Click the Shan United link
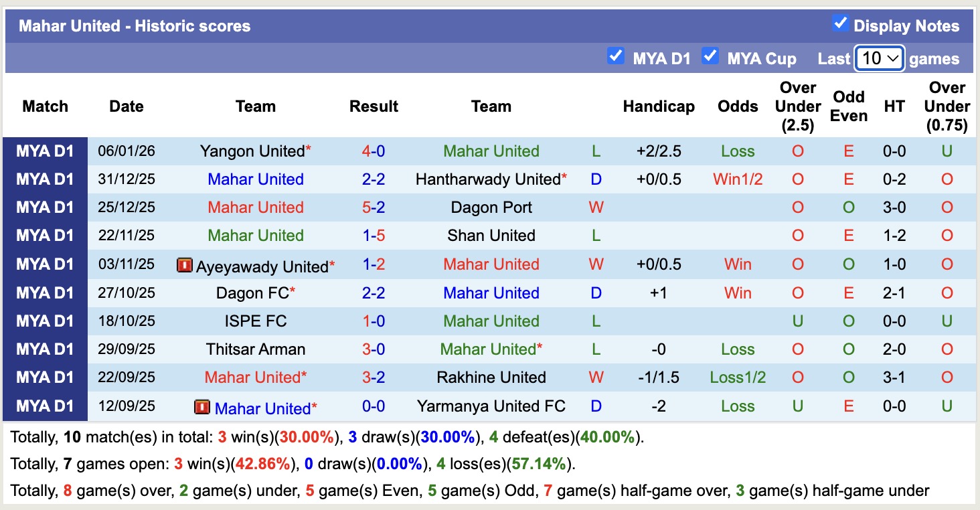The width and height of the screenshot is (980, 510). pyautogui.click(x=491, y=236)
